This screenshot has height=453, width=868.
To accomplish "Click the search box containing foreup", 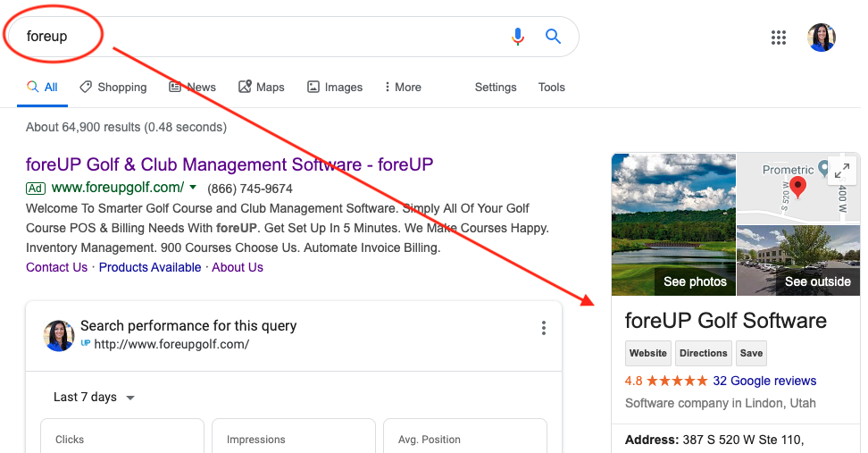I will [x=268, y=37].
